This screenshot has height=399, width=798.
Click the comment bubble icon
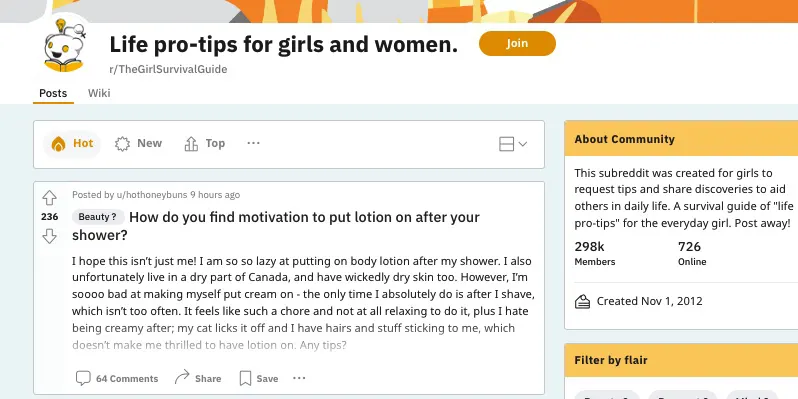(x=83, y=378)
